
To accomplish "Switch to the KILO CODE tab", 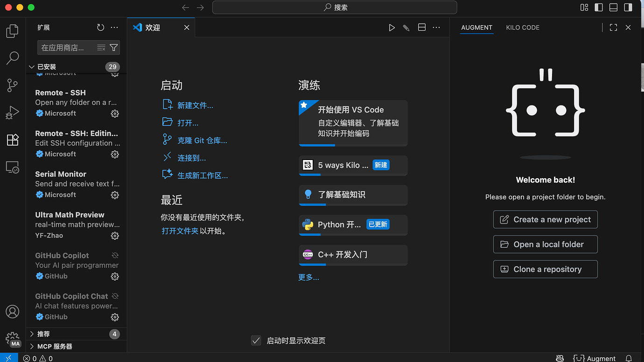I will pyautogui.click(x=523, y=28).
